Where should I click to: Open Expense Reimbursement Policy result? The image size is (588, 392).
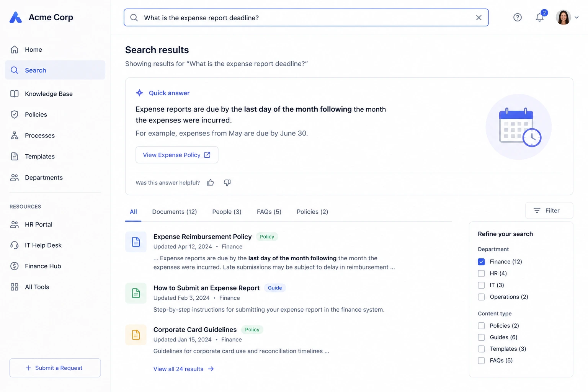tap(203, 237)
